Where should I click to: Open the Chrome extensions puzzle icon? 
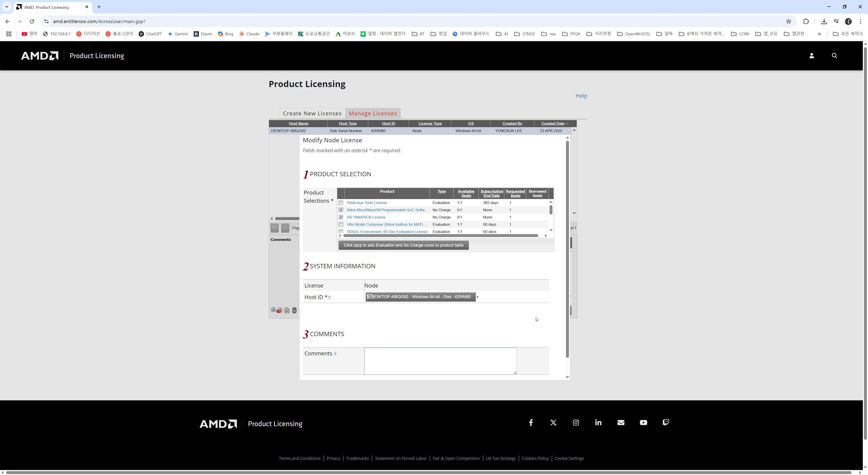[806, 21]
